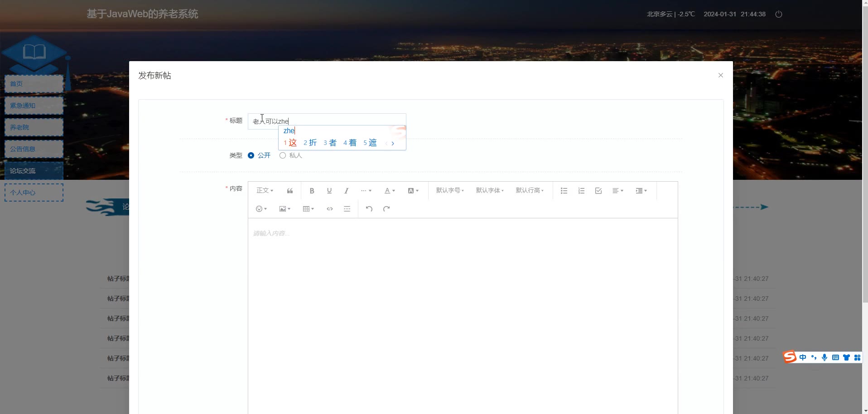This screenshot has width=868, height=414.
Task: Toggle Chinese/English mode on IME bar
Action: click(x=803, y=357)
